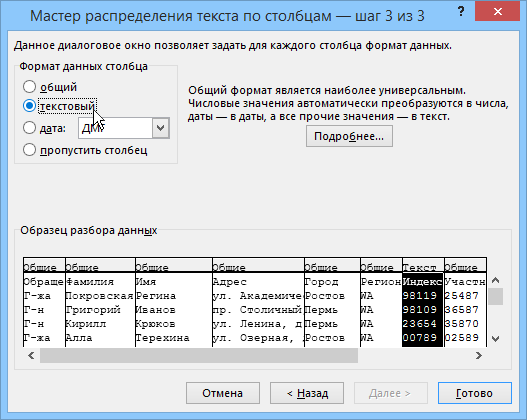Select the "Индекс" column in preview
The width and height of the screenshot is (527, 420).
pos(422,282)
